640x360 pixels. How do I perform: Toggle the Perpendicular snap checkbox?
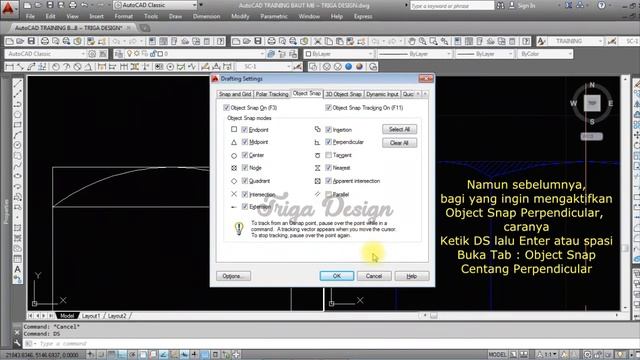[x=329, y=142]
